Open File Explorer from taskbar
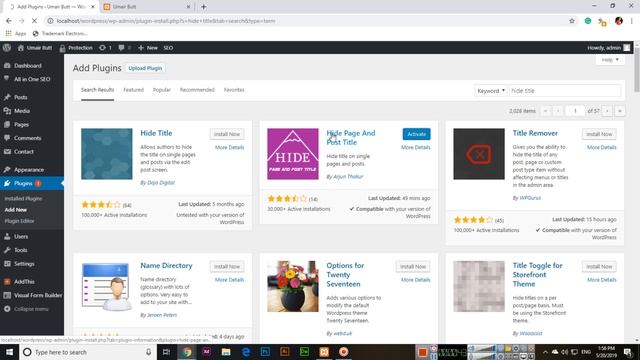The width and height of the screenshot is (640, 360). (226, 352)
